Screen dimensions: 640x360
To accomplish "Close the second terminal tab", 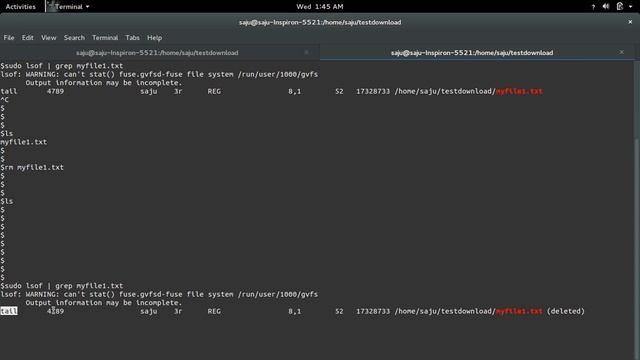I will pyautogui.click(x=622, y=52).
